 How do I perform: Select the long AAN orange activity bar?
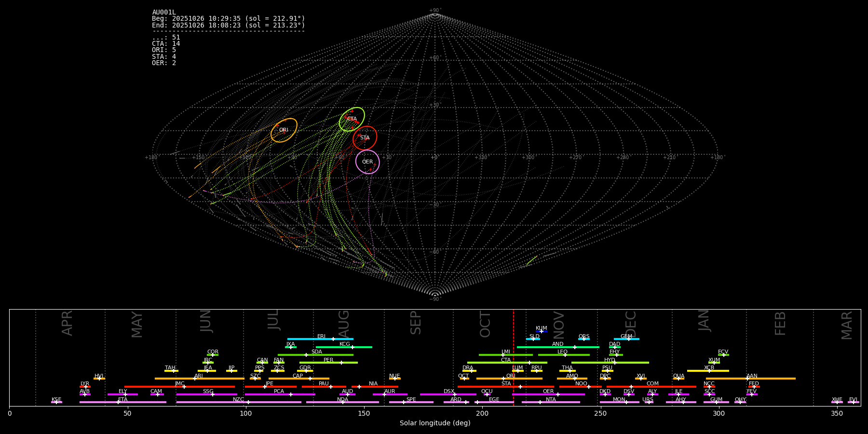[751, 379]
